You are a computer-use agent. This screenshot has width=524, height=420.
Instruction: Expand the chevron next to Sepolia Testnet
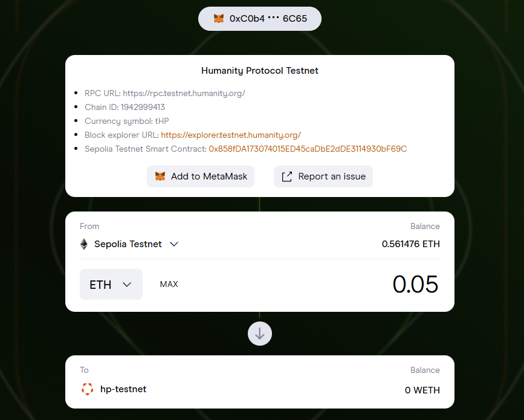pos(174,244)
